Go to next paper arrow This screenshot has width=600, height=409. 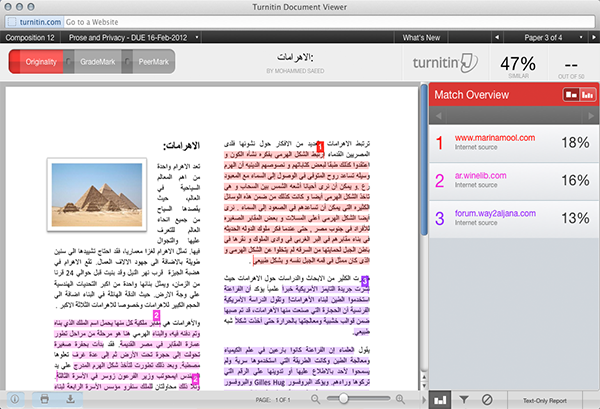point(594,37)
